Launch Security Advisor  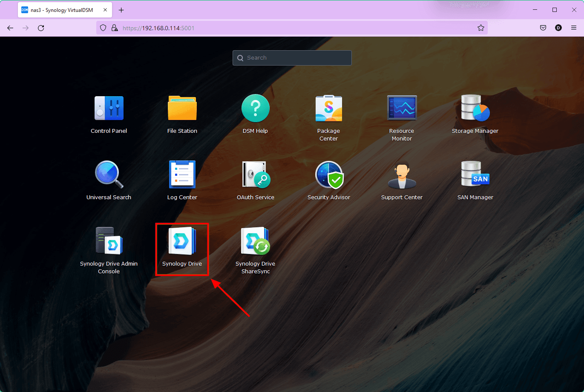point(328,175)
